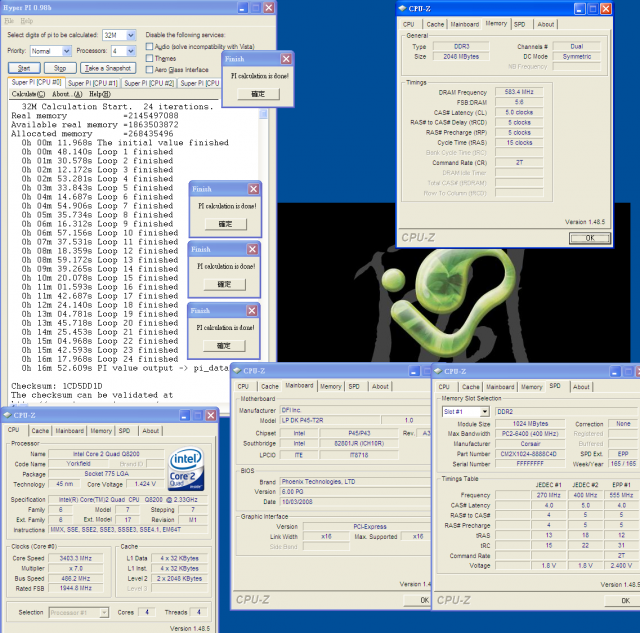The width and height of the screenshot is (641, 633).
Task: Open the Processor #1 selection dropdown
Action: (x=104, y=612)
